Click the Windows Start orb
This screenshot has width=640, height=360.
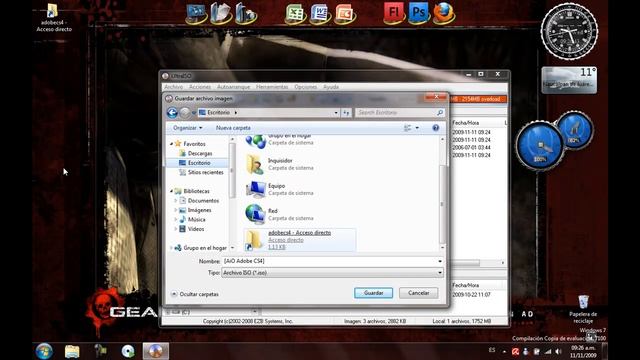pos(44,351)
